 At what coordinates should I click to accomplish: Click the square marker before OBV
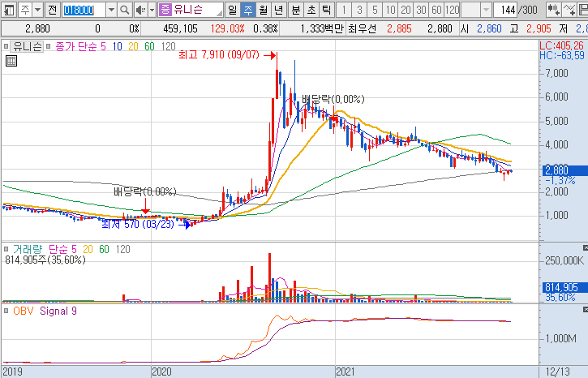click(6, 311)
